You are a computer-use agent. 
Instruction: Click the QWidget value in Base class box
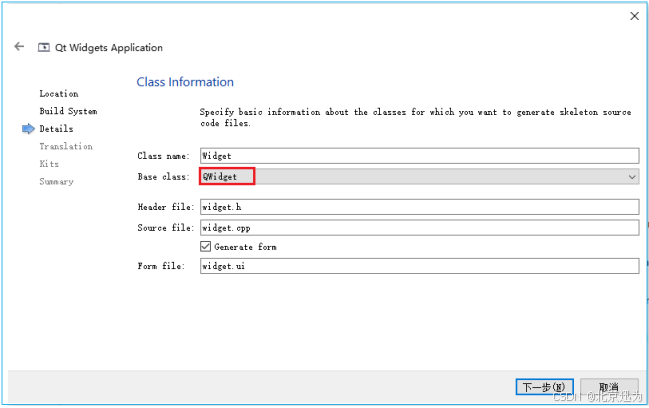(220, 177)
